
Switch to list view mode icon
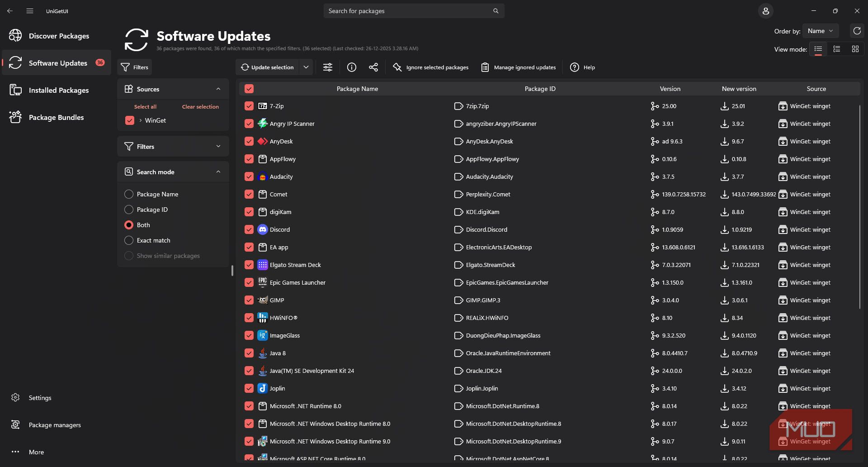point(818,49)
